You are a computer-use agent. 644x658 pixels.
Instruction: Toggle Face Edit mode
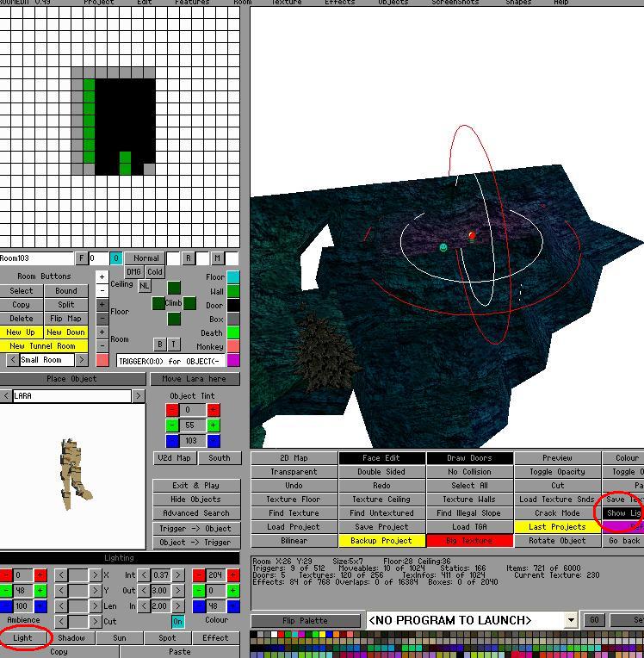[381, 458]
